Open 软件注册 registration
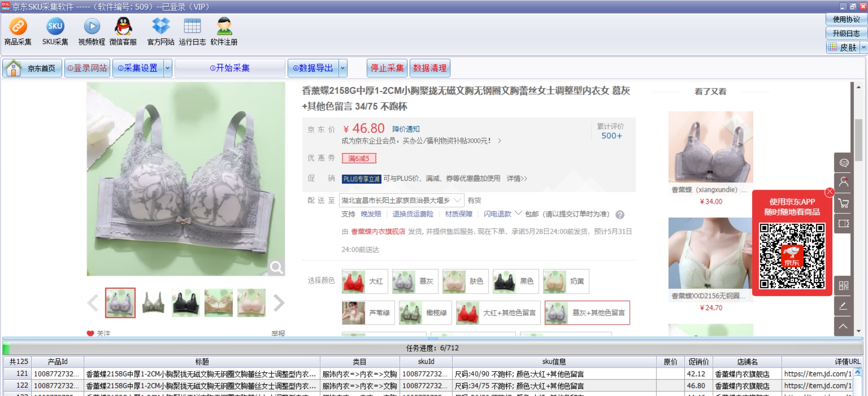Screen dimensions: 868x396 (224, 32)
